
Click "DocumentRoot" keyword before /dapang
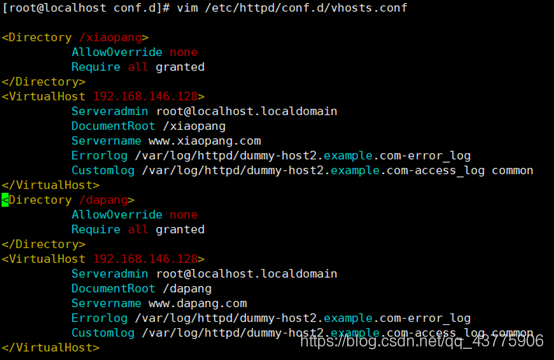click(113, 289)
